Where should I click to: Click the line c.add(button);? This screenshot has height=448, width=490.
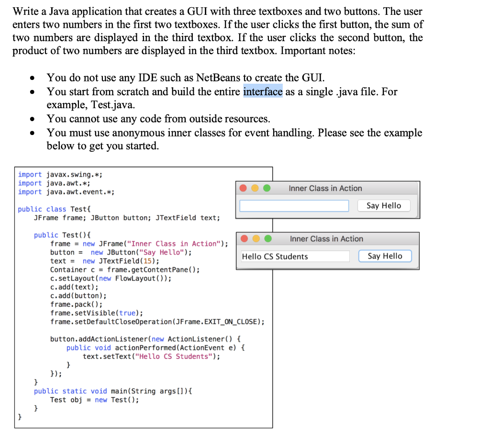tap(78, 296)
